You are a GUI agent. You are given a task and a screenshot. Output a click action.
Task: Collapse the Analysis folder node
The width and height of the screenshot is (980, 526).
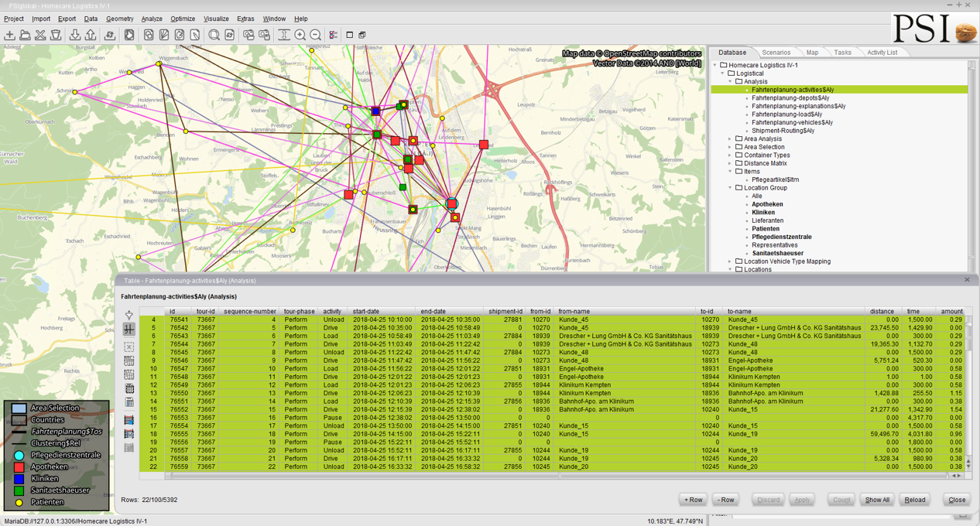point(730,81)
